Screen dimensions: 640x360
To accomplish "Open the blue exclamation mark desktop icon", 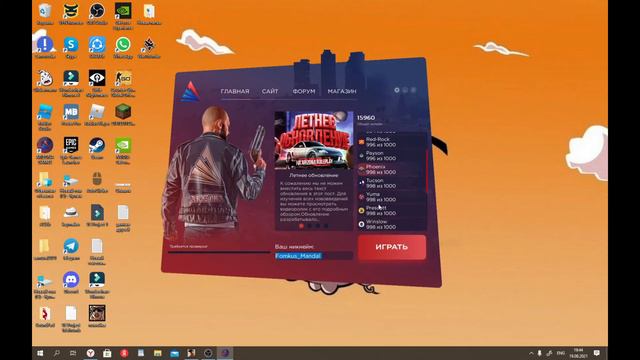I will pos(45,47).
